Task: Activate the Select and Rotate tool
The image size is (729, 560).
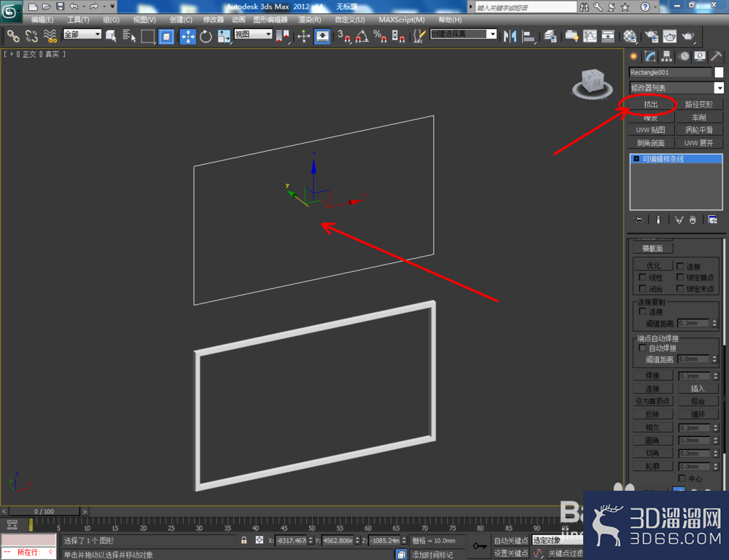Action: pos(206,36)
